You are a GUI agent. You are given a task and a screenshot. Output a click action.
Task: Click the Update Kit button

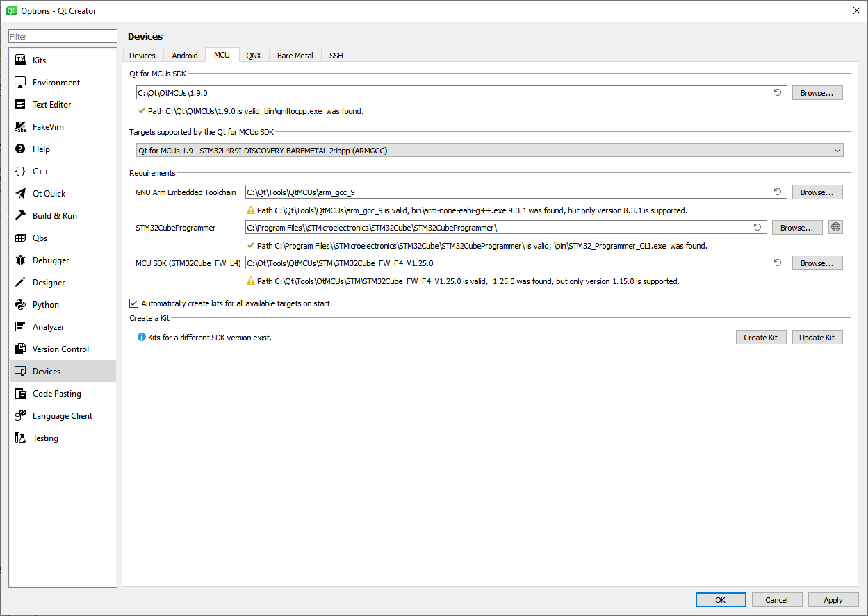817,338
